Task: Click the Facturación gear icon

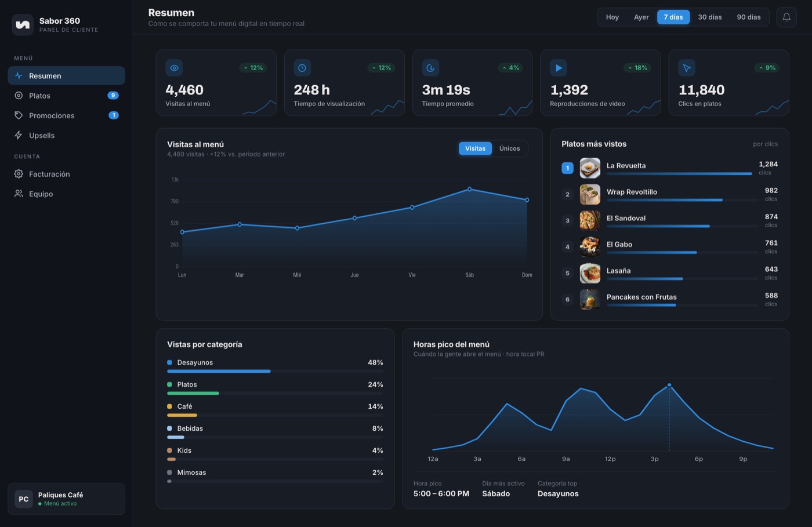Action: (19, 174)
